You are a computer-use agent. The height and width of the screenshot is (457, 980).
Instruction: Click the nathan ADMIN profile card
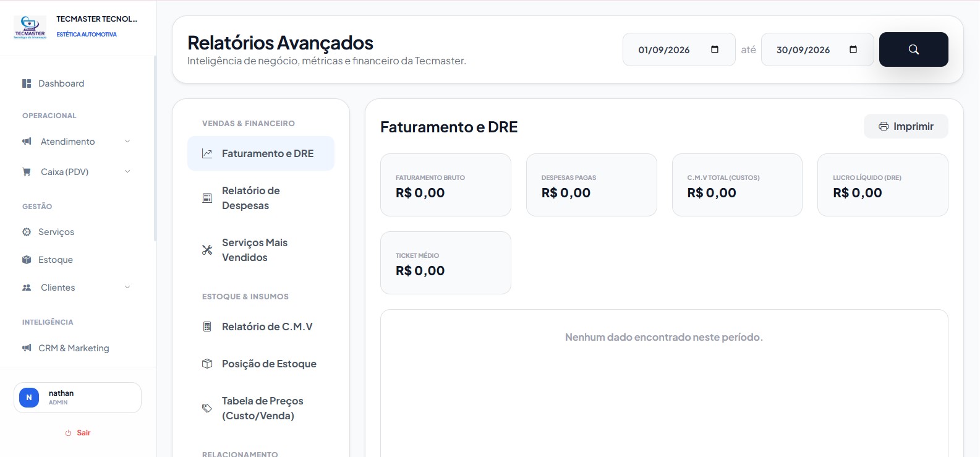[77, 398]
